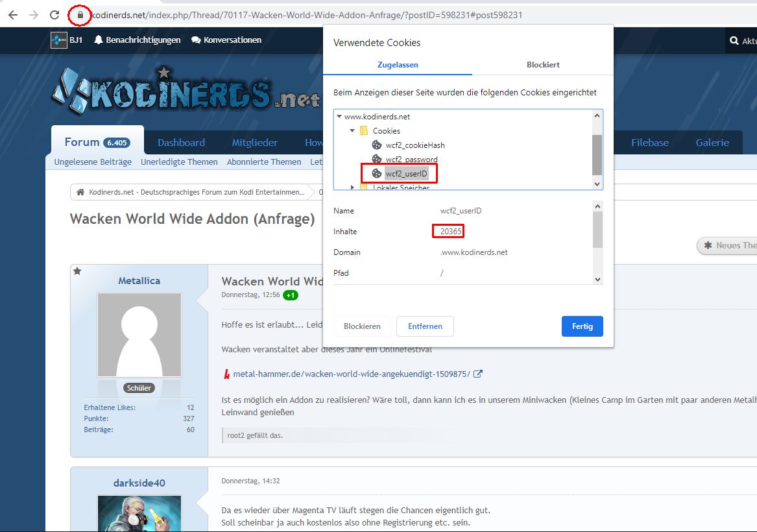Close the dialog with Fertig
Image resolution: width=757 pixels, height=532 pixels.
[583, 326]
